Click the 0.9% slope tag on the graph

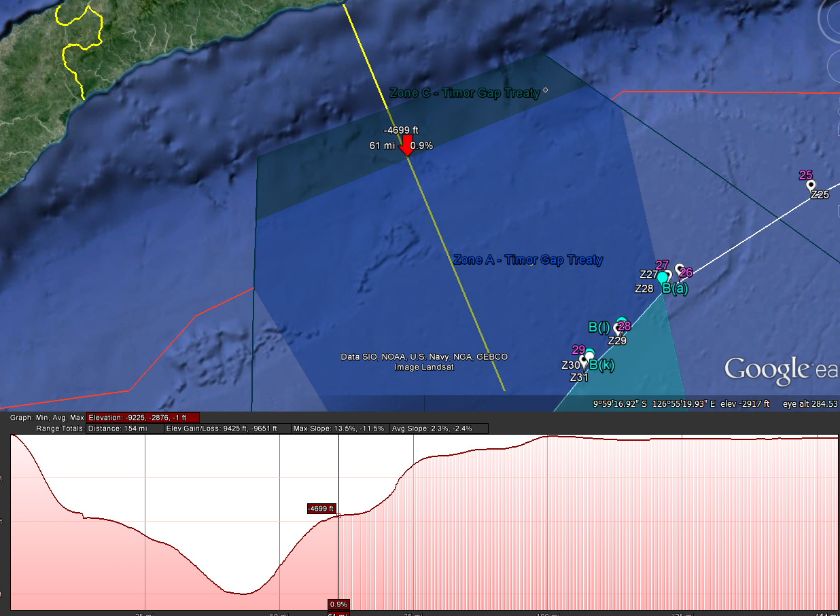[x=338, y=604]
